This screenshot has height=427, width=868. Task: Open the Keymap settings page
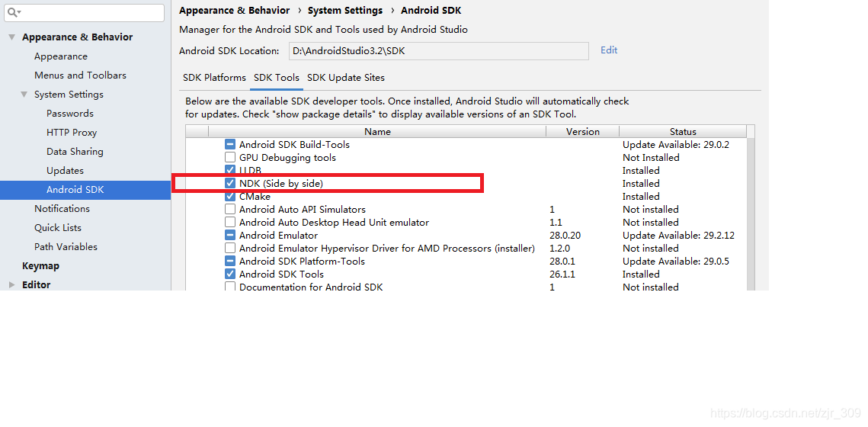[x=40, y=266]
